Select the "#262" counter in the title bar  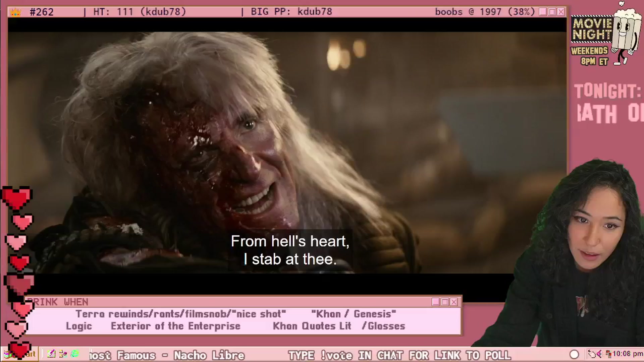click(x=42, y=12)
